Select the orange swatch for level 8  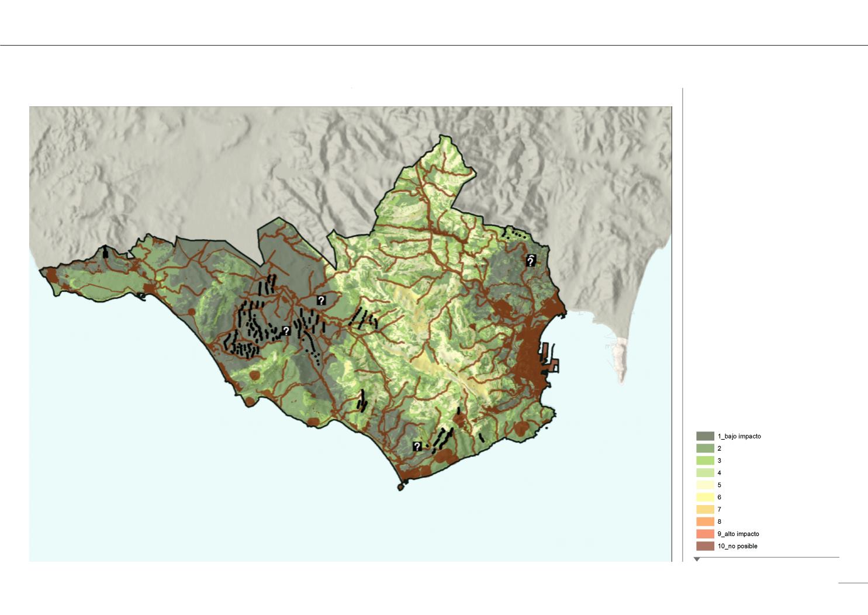tap(705, 522)
